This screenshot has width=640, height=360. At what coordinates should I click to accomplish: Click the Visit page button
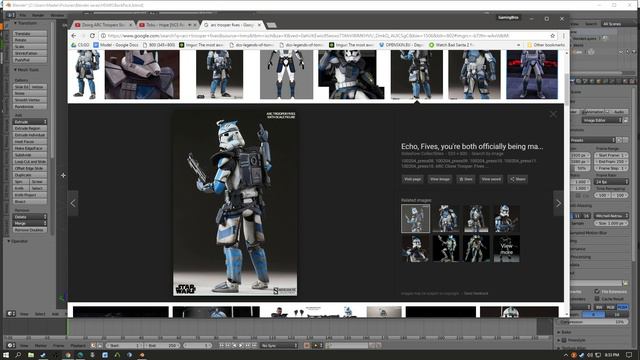click(x=412, y=179)
